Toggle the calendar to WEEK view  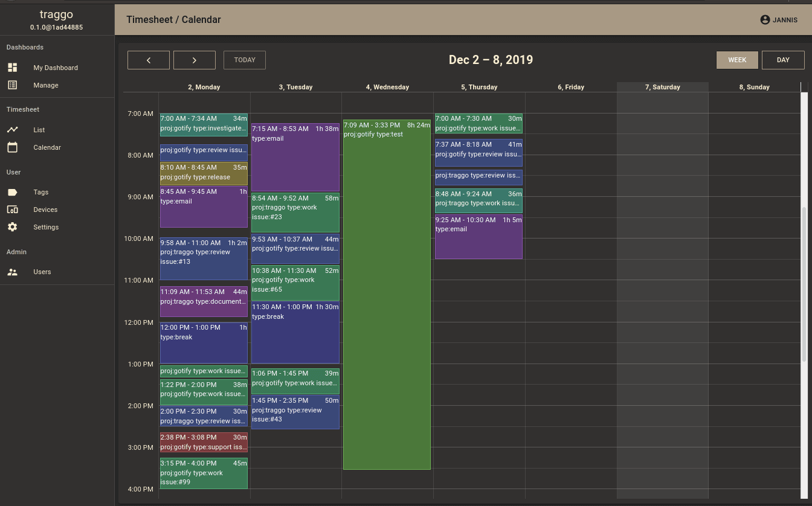tap(737, 60)
